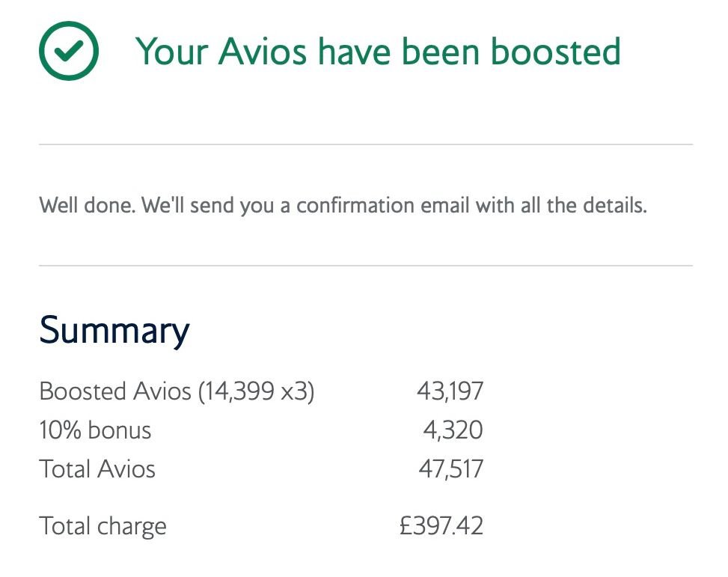The height and width of the screenshot is (577, 728).
Task: Click the divider line above Summary
Action: click(365, 266)
